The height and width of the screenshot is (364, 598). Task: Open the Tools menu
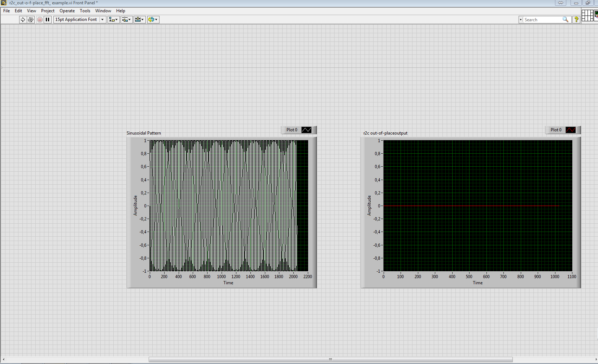[85, 11]
